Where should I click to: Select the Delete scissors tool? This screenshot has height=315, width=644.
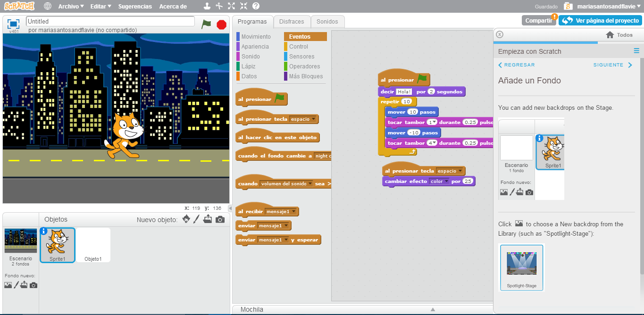219,7
